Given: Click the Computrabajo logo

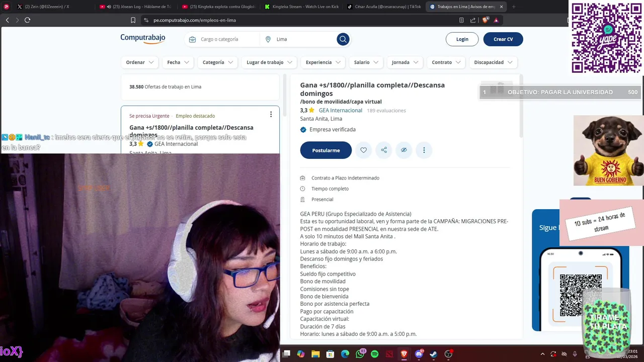Looking at the screenshot, I should (143, 39).
